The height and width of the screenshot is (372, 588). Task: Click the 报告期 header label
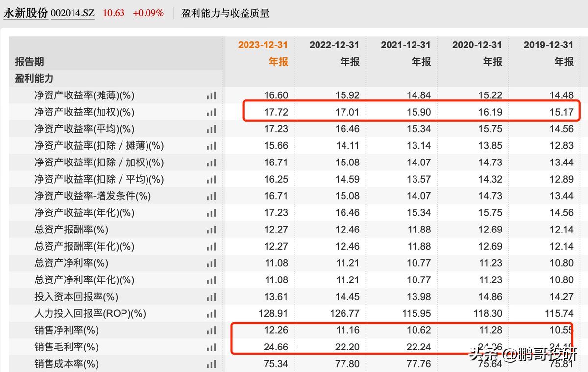pyautogui.click(x=29, y=62)
